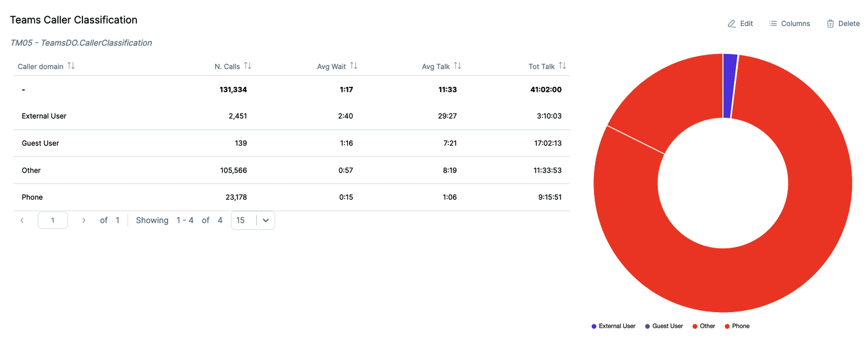This screenshot has width=868, height=345.
Task: Toggle Guest User legend item
Action: click(x=663, y=326)
